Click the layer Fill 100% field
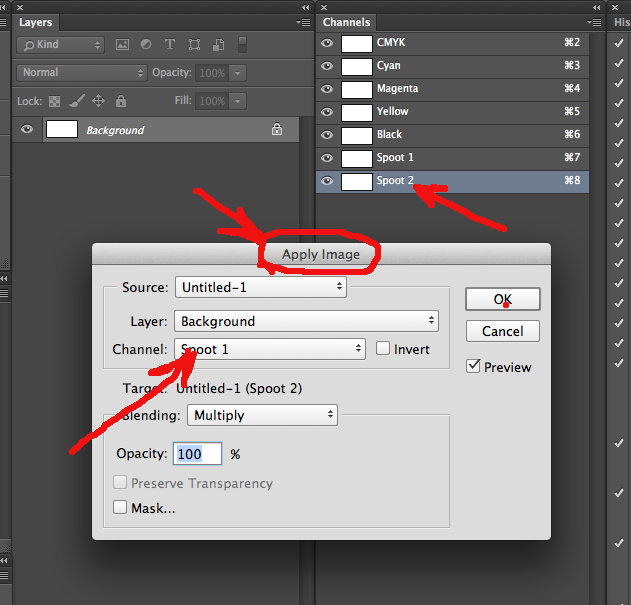The image size is (631, 605). (x=212, y=101)
